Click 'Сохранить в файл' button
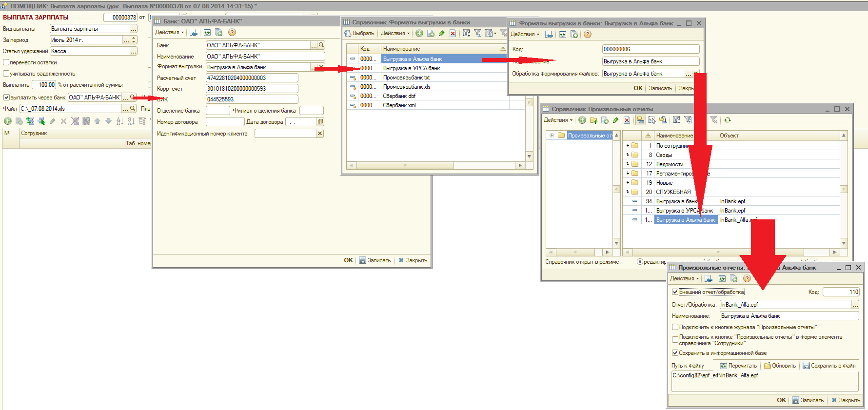 pos(829,366)
